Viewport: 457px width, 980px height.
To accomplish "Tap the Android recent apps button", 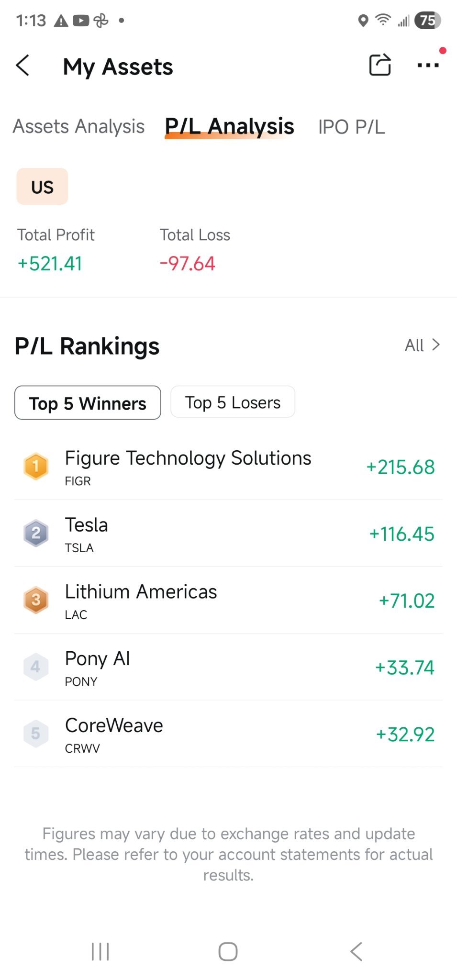I will coord(100,951).
